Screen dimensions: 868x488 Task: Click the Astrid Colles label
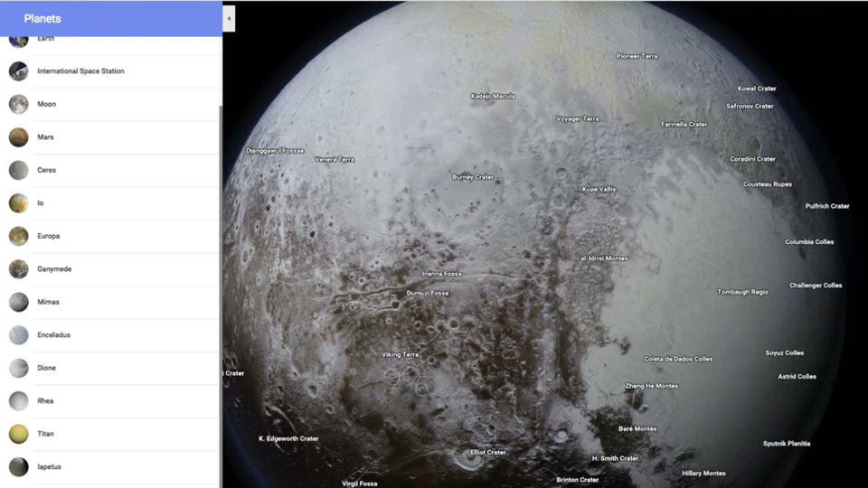797,377
